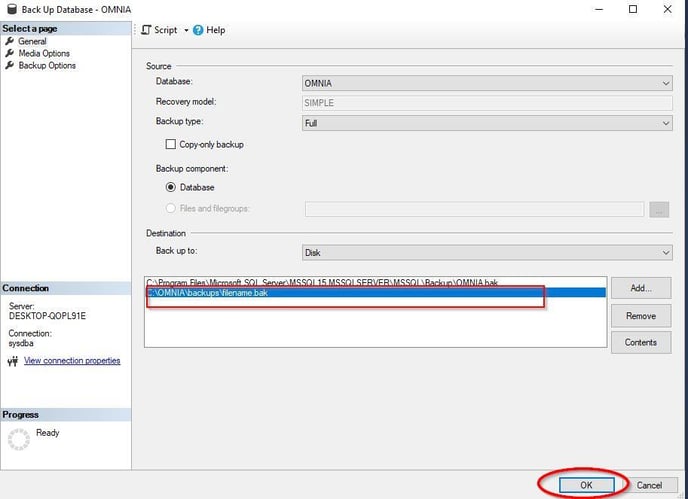
Task: Click the Script toolbar button
Action: coord(160,30)
